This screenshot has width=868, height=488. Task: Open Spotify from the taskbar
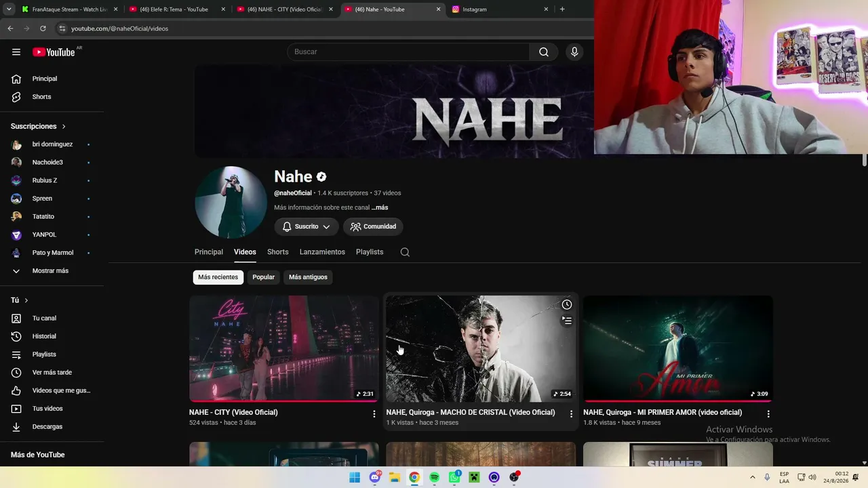coord(435,477)
